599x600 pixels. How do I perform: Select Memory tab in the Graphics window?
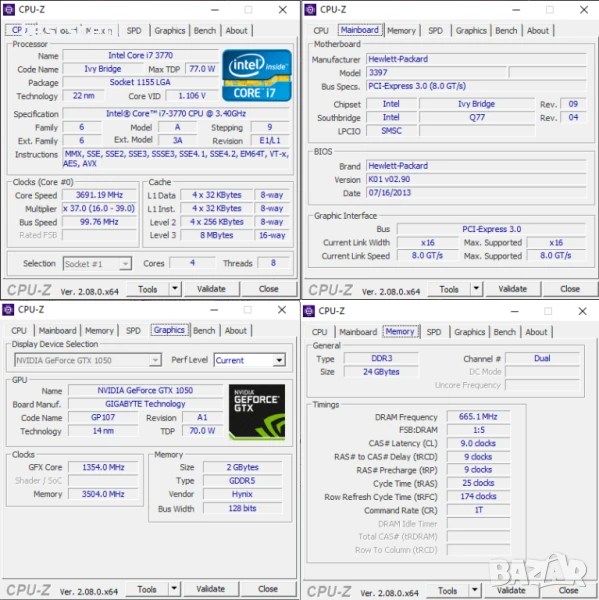tap(99, 331)
